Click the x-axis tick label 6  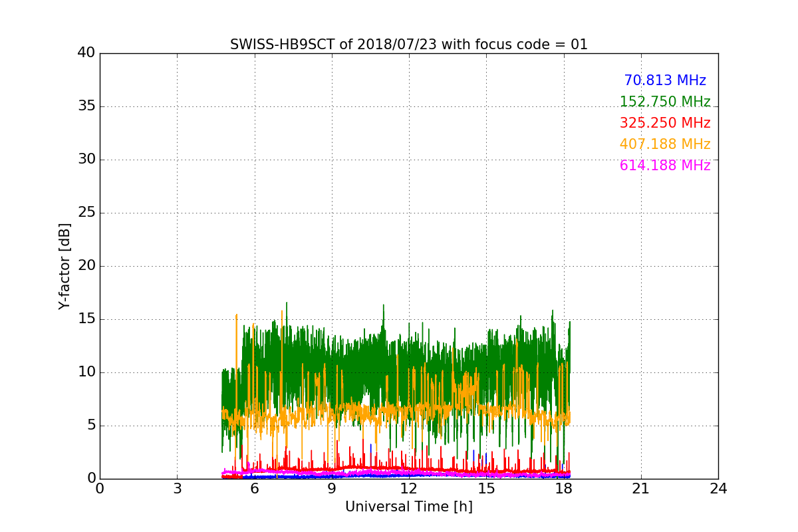point(254,489)
